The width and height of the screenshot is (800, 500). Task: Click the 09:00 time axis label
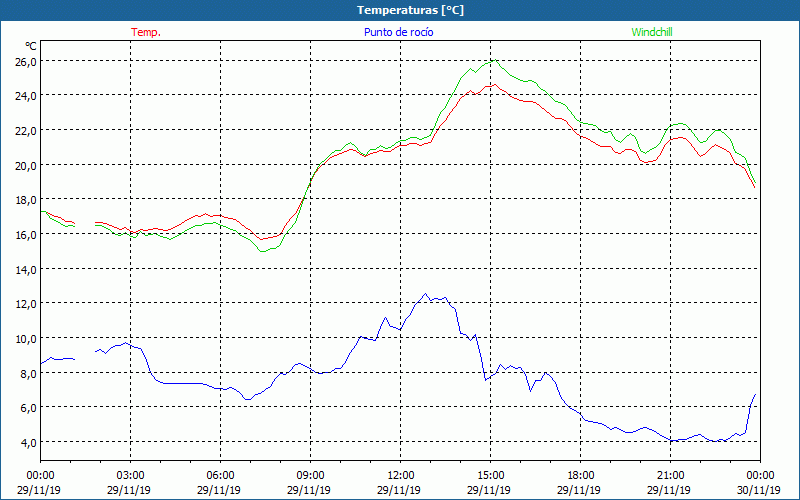point(310,476)
